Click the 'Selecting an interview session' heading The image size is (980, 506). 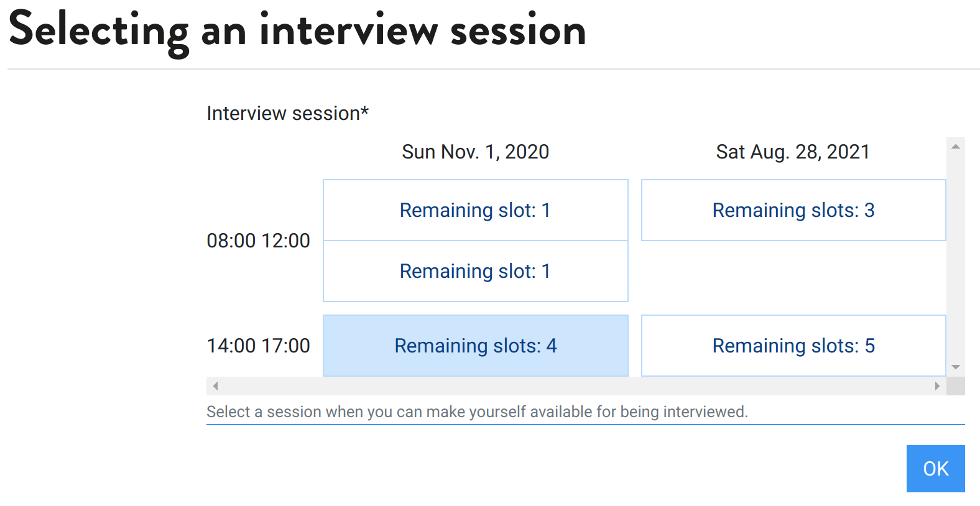pos(297,31)
